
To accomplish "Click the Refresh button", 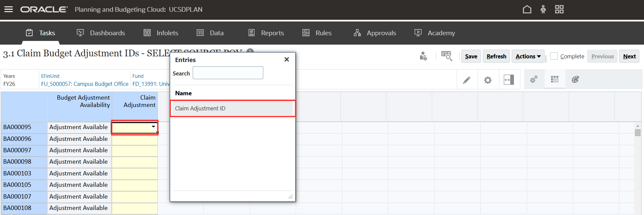I will (496, 56).
